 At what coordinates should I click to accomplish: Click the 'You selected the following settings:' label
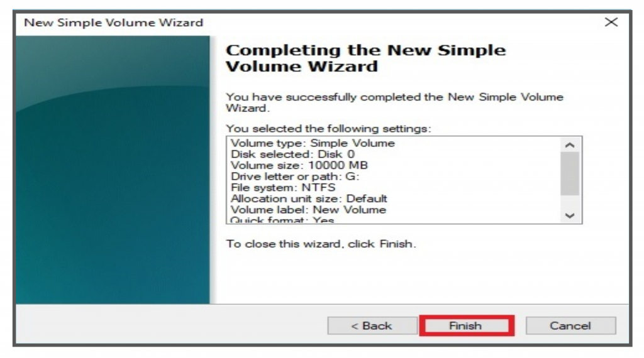coord(328,128)
